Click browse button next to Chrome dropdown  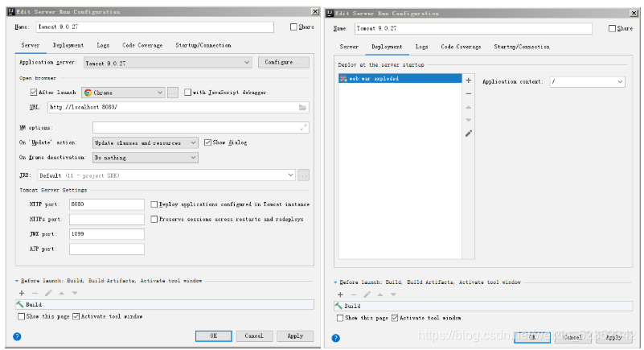point(173,93)
